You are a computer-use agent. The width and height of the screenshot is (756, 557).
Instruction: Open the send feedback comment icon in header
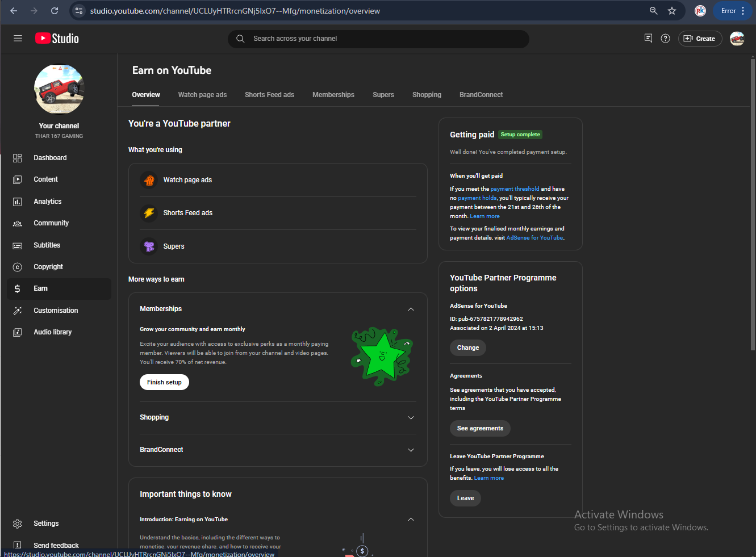point(648,39)
